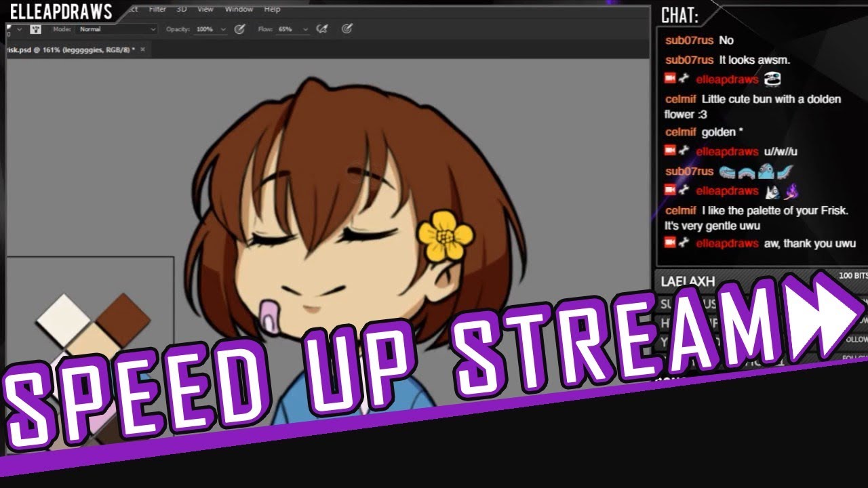Click the broadcaster camera badge beside u//w//u message

click(x=670, y=151)
